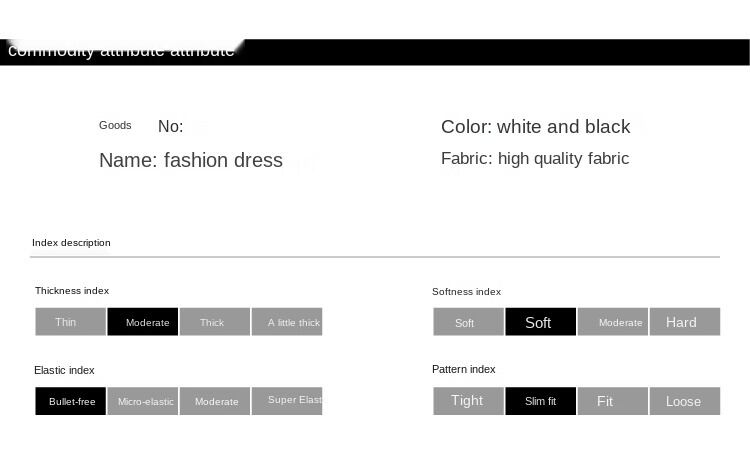
Task: Click the 'Name: fashion dress' text
Action: [x=190, y=160]
